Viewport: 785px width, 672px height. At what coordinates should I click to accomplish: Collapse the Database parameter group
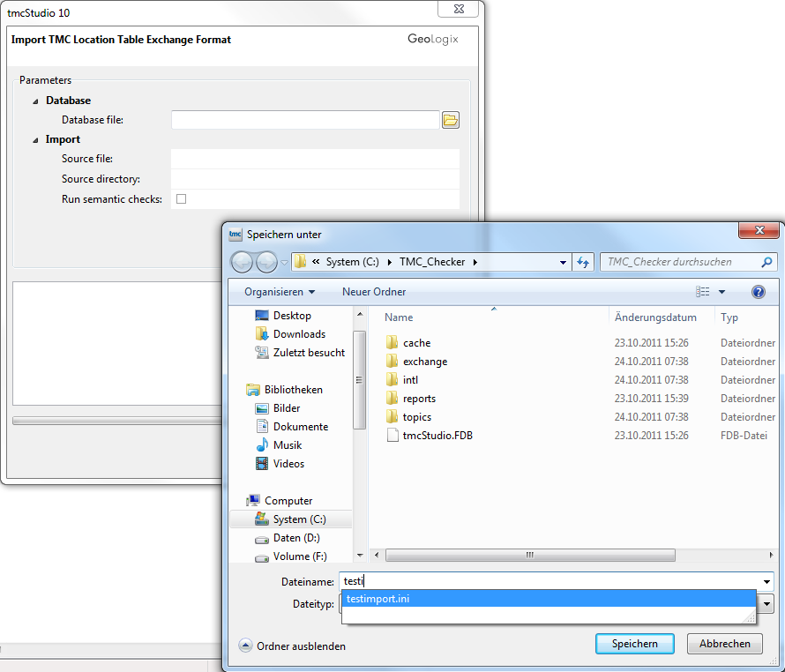(36, 101)
